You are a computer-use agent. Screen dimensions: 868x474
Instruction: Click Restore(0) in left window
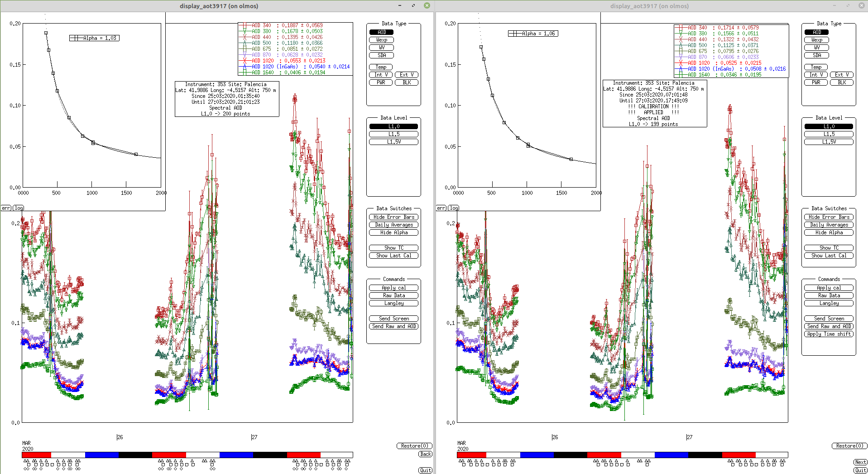pyautogui.click(x=414, y=446)
